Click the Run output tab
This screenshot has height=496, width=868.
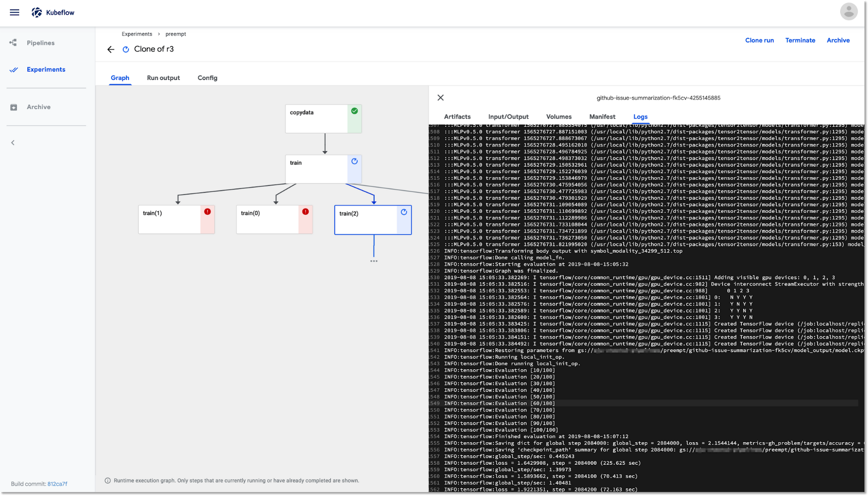[x=163, y=78]
